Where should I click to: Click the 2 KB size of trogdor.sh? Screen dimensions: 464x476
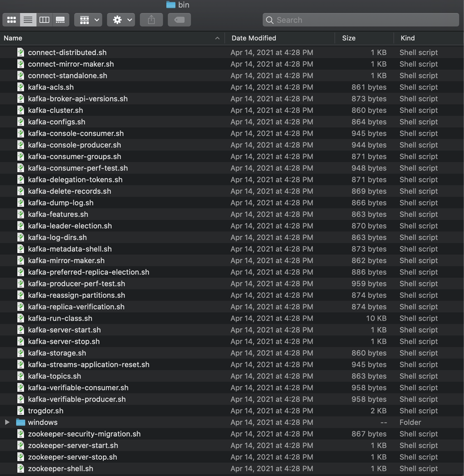(x=378, y=411)
